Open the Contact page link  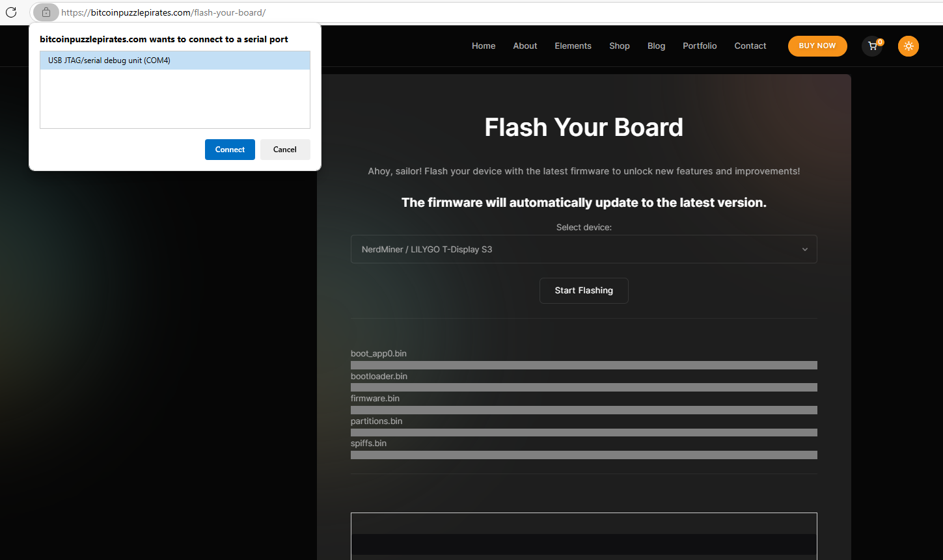click(750, 46)
